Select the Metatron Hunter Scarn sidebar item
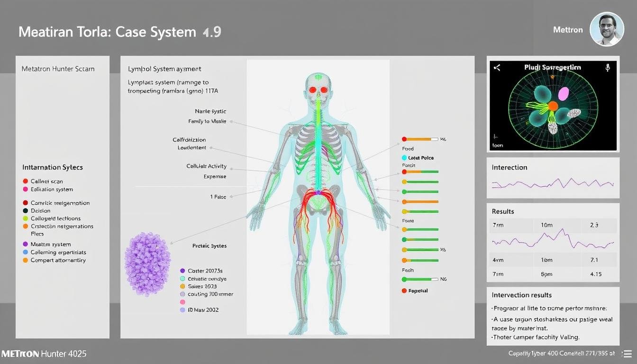Screen dimensions: 637x364 click(58, 69)
